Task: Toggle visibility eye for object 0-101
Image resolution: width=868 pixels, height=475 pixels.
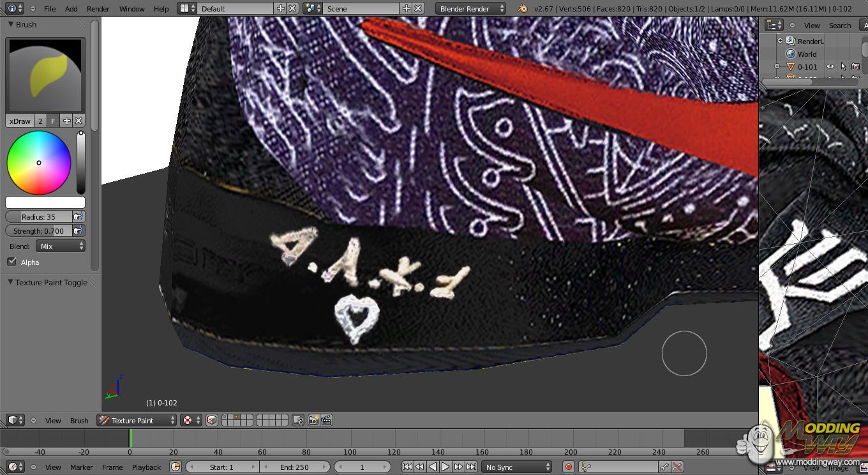Action: click(830, 66)
